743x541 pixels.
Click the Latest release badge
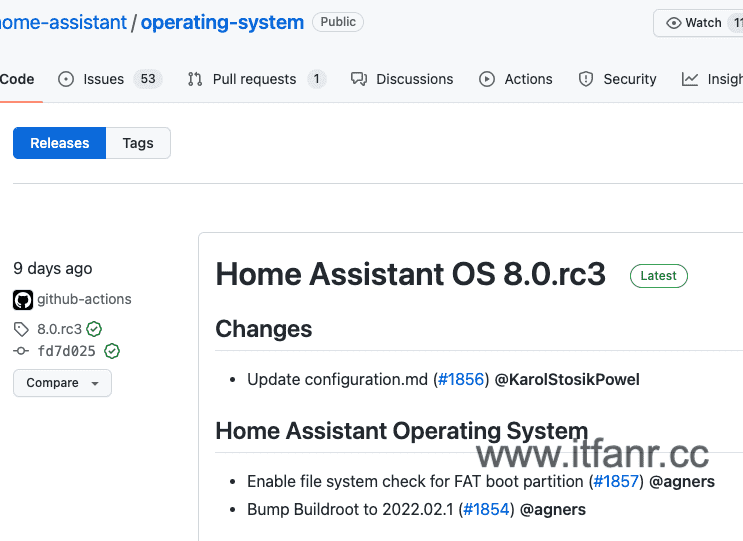(x=658, y=276)
